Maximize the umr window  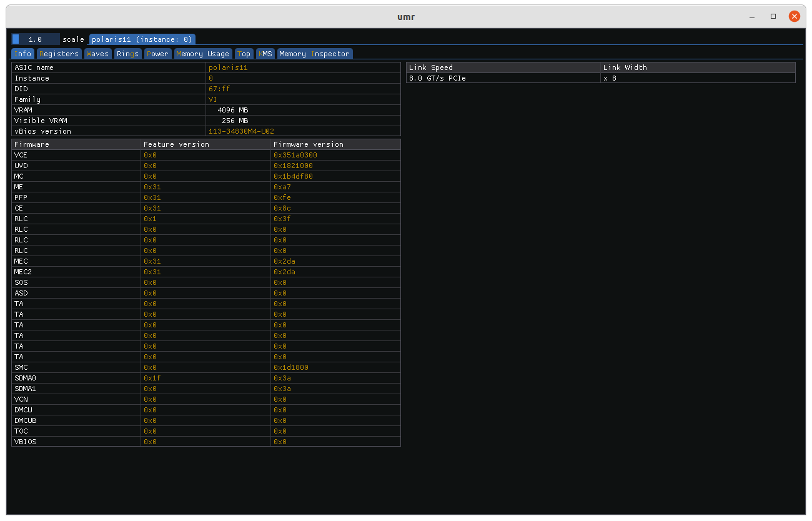pos(773,16)
